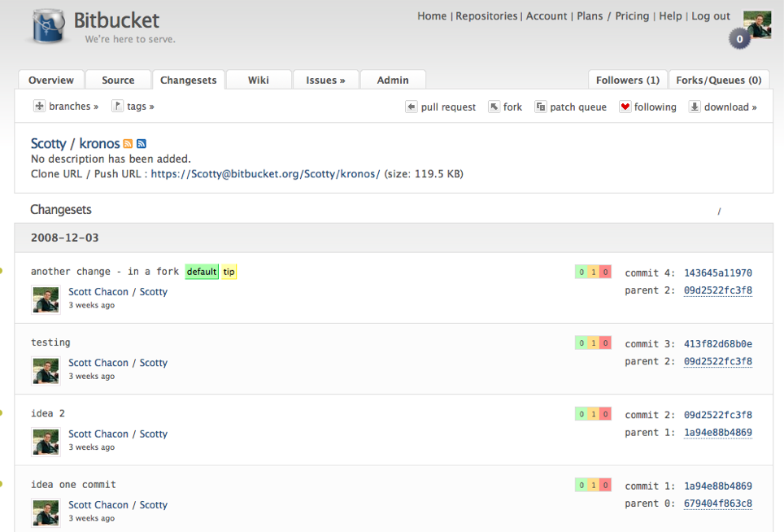784x532 pixels.
Task: Open the repository clone URL link
Action: pos(265,174)
